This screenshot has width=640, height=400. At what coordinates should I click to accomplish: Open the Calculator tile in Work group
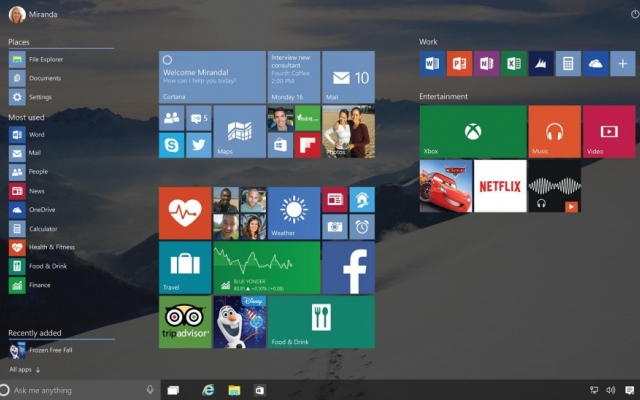pyautogui.click(x=568, y=64)
